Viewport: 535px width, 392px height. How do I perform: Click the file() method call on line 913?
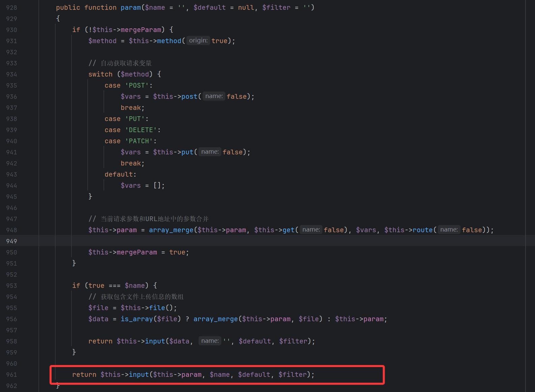157,308
